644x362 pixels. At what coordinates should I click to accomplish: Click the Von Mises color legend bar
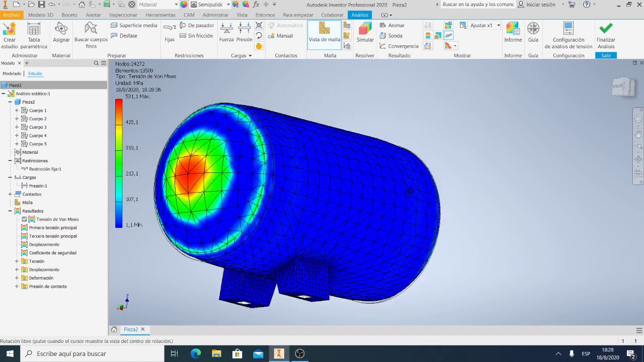click(x=119, y=163)
